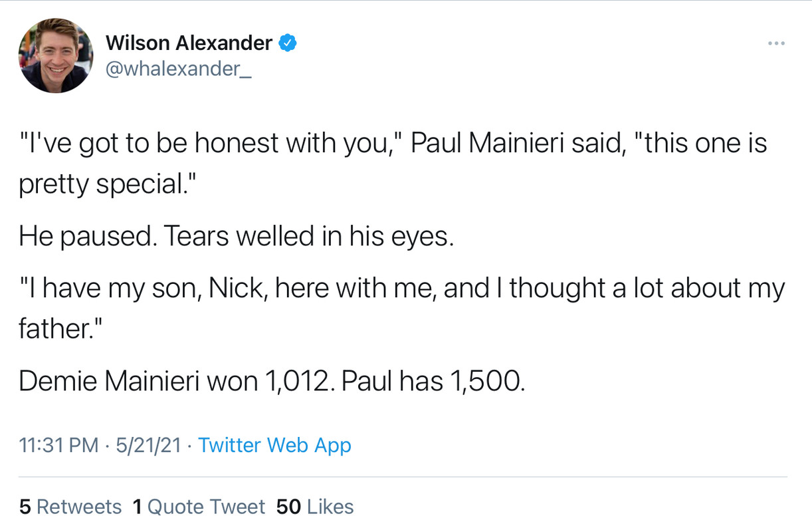This screenshot has height=532, width=812.
Task: Show the 50 Likes list
Action: (x=315, y=507)
